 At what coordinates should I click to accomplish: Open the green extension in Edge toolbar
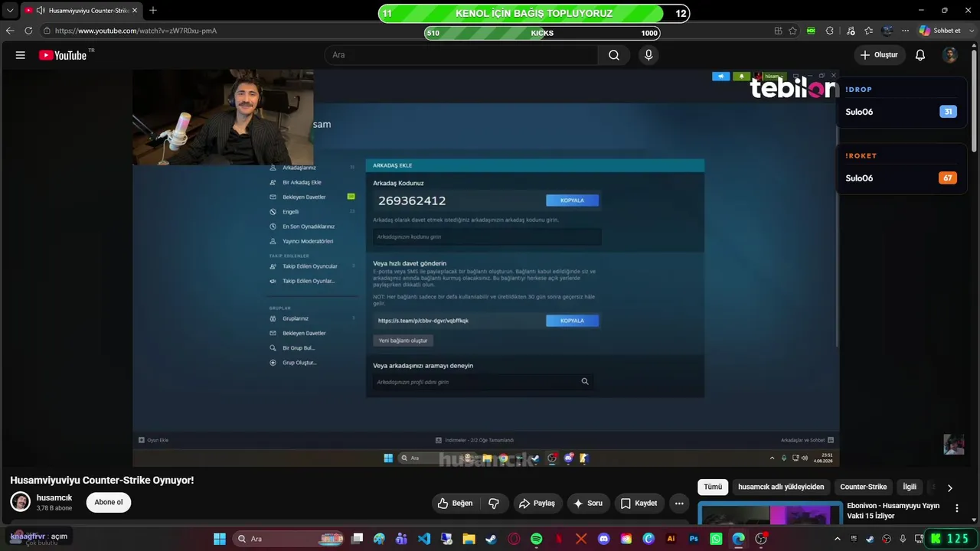click(x=811, y=31)
